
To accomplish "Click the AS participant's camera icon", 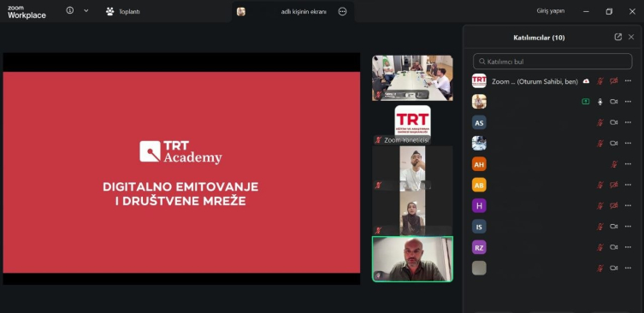I will point(613,122).
